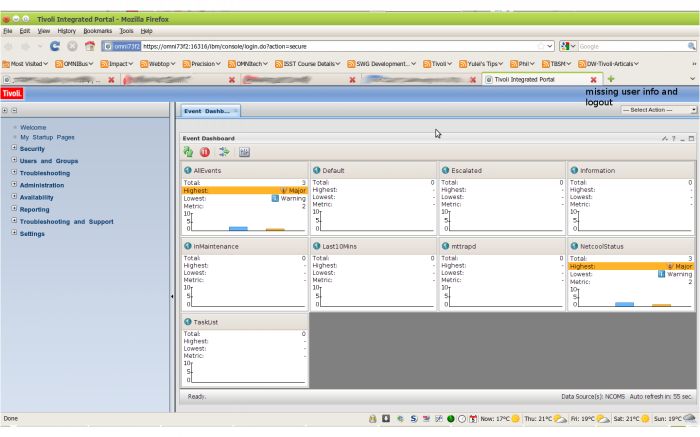Expand the Administration navigation node
Image resolution: width=700 pixels, height=437 pixels.
[x=14, y=184]
